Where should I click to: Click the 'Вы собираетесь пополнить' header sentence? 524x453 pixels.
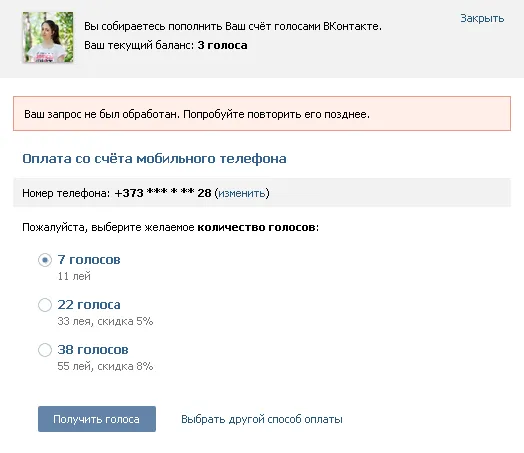(x=233, y=26)
